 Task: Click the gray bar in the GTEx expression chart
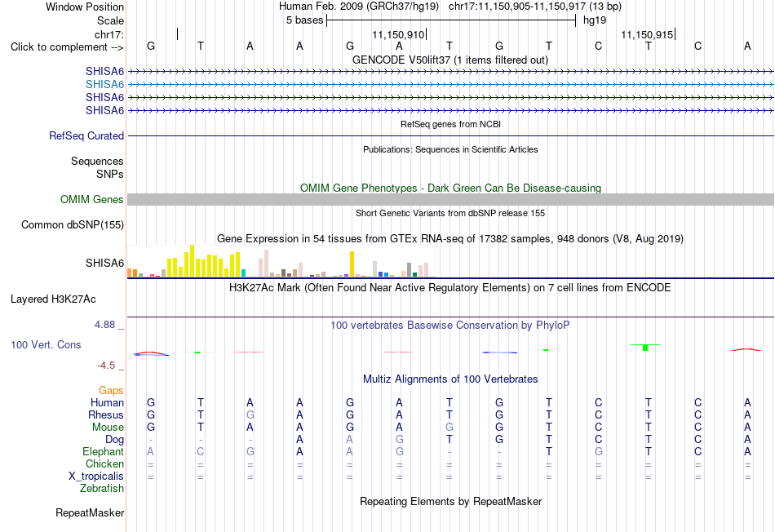pyautogui.click(x=410, y=269)
